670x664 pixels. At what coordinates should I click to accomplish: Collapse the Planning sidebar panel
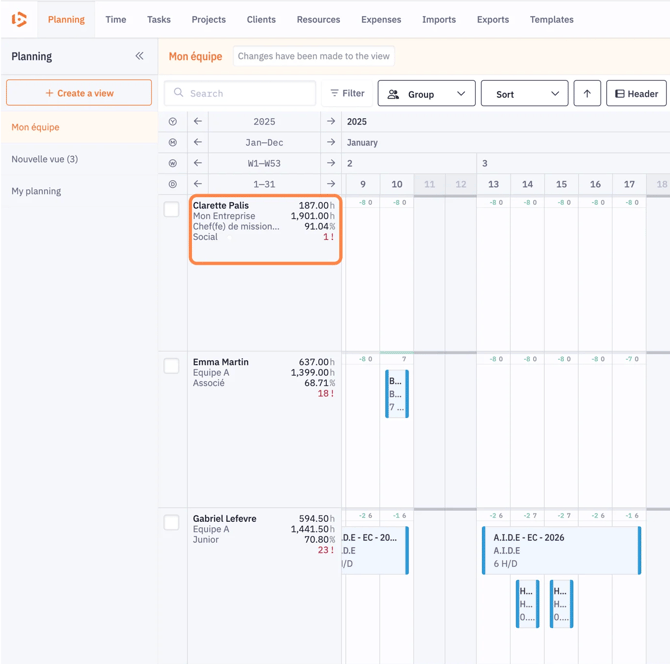pos(139,56)
